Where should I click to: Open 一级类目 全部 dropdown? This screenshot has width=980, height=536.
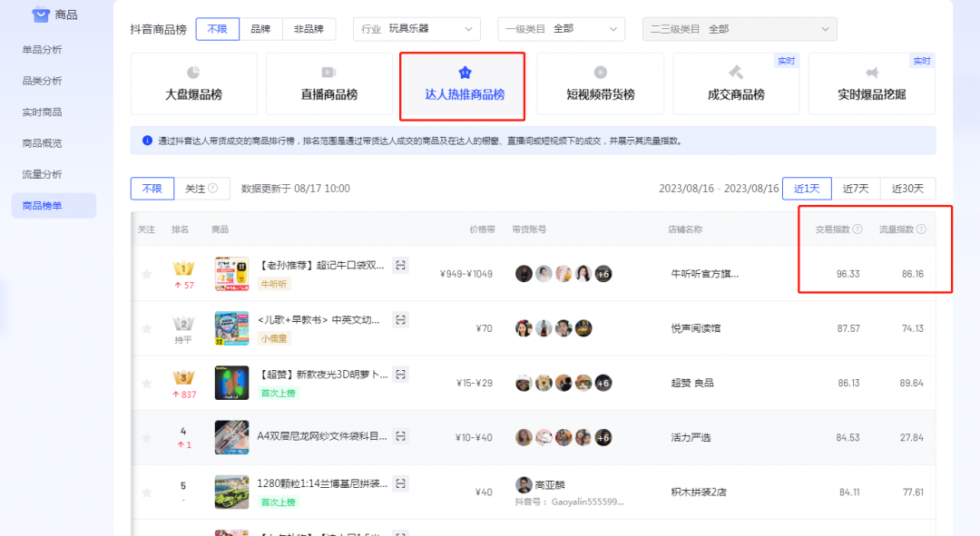562,29
